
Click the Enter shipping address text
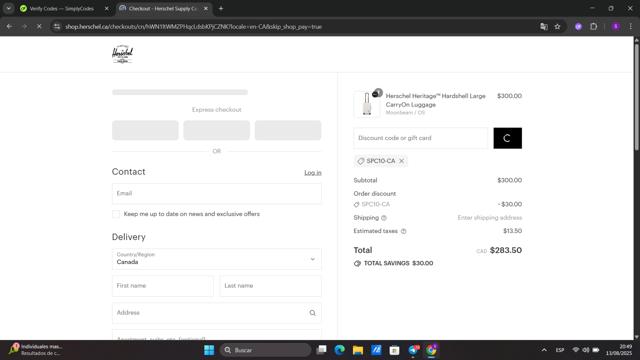click(x=490, y=218)
